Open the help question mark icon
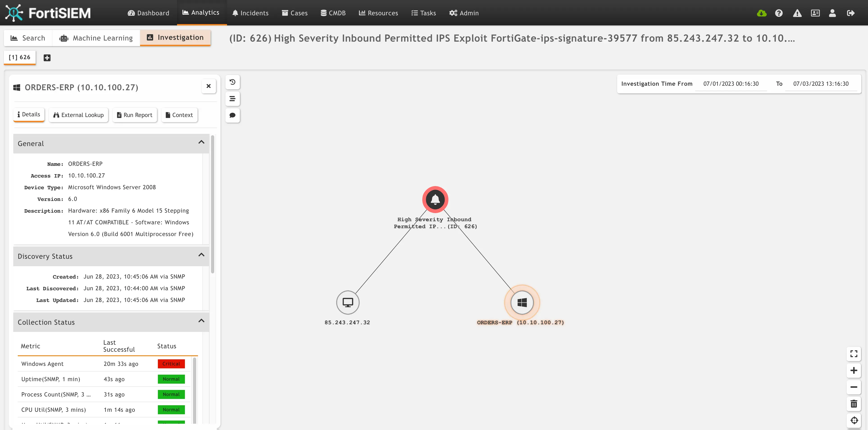The height and width of the screenshot is (430, 868). pos(779,13)
